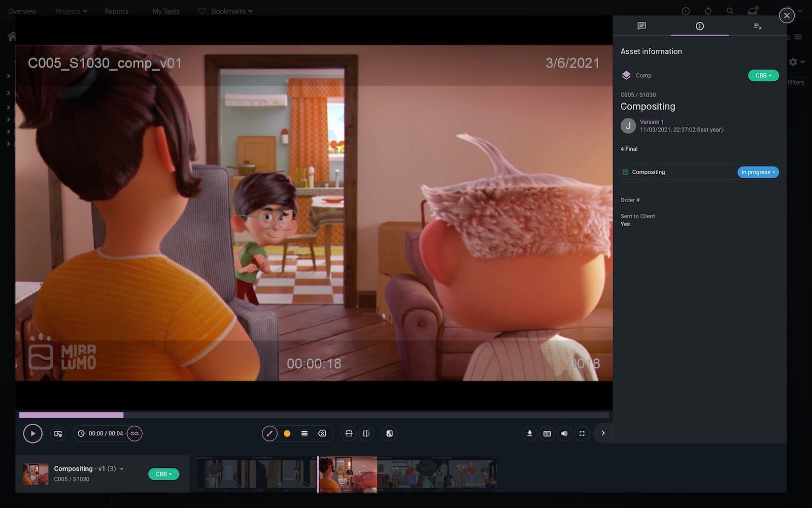The width and height of the screenshot is (812, 508).
Task: Show keyboard shortcuts icon
Action: 547,433
